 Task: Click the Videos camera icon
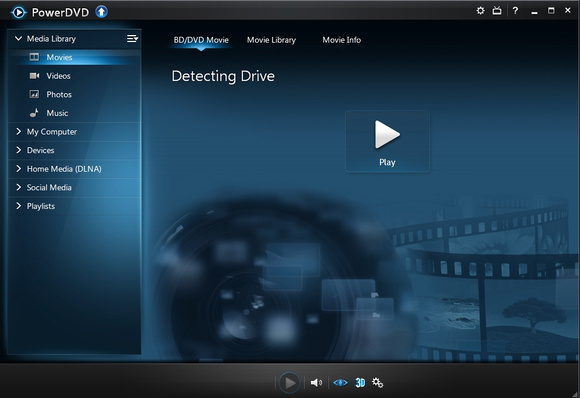[x=34, y=76]
